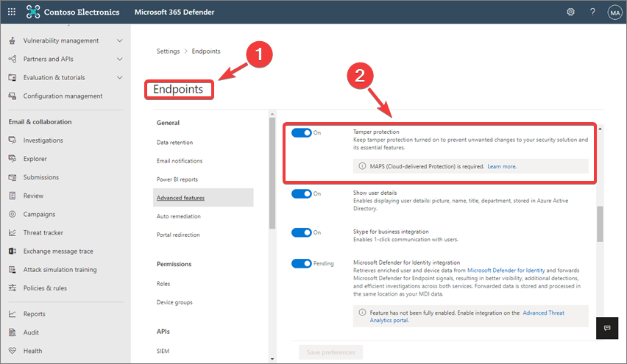
Task: Open the help question mark icon
Action: click(592, 12)
